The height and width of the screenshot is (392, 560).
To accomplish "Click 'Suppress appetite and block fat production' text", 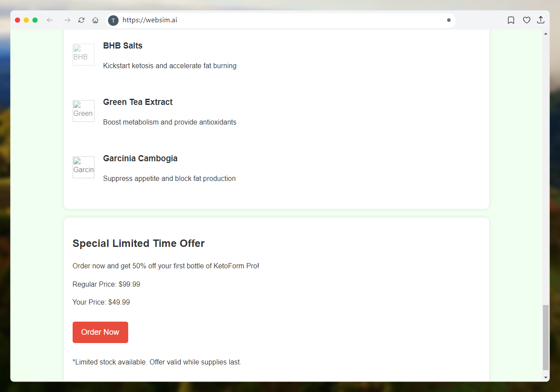I will pos(169,178).
